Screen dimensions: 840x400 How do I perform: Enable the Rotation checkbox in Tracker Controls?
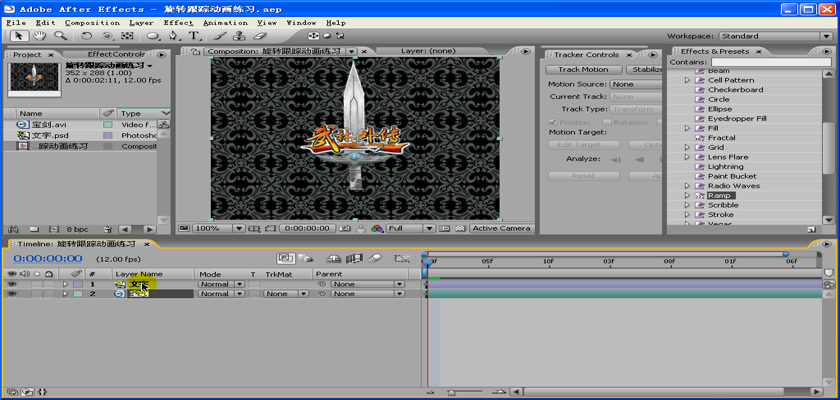pos(602,123)
